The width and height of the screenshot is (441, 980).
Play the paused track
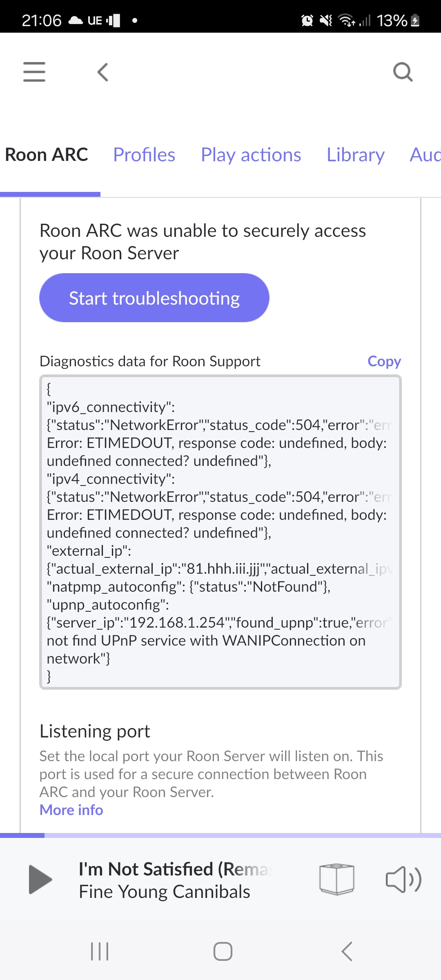click(x=40, y=879)
